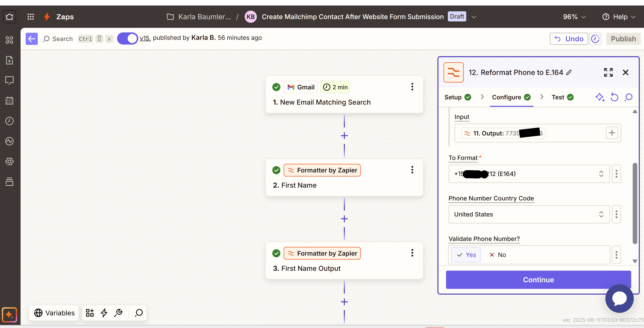Click the Zaps lightning bolt logo

[x=47, y=17]
